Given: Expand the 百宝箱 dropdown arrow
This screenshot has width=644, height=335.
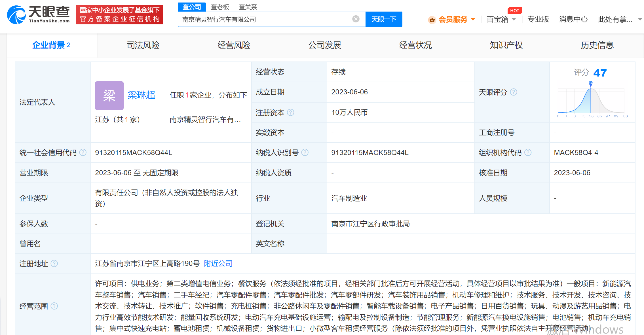Looking at the screenshot, I should pos(514,19).
